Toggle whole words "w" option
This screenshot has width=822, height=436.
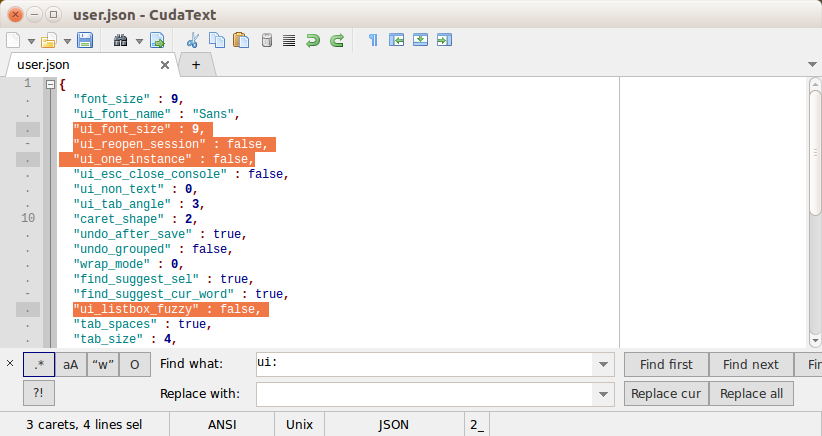(103, 364)
